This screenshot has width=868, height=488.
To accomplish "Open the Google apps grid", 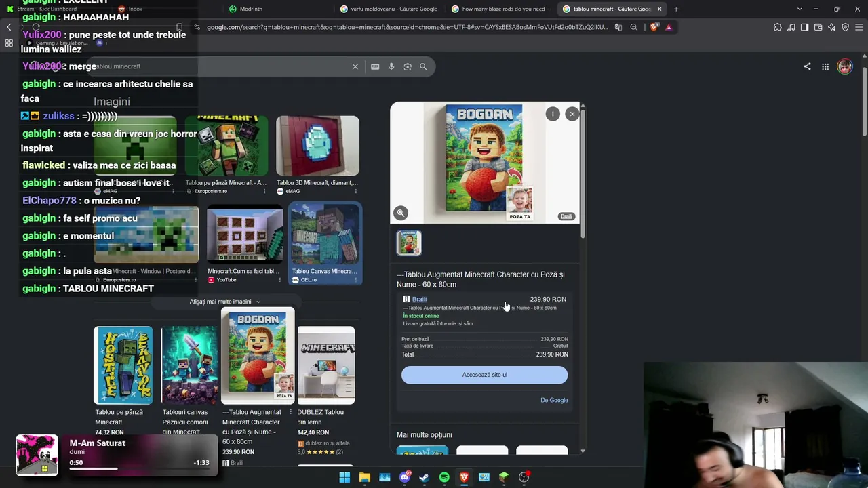I will pyautogui.click(x=825, y=66).
